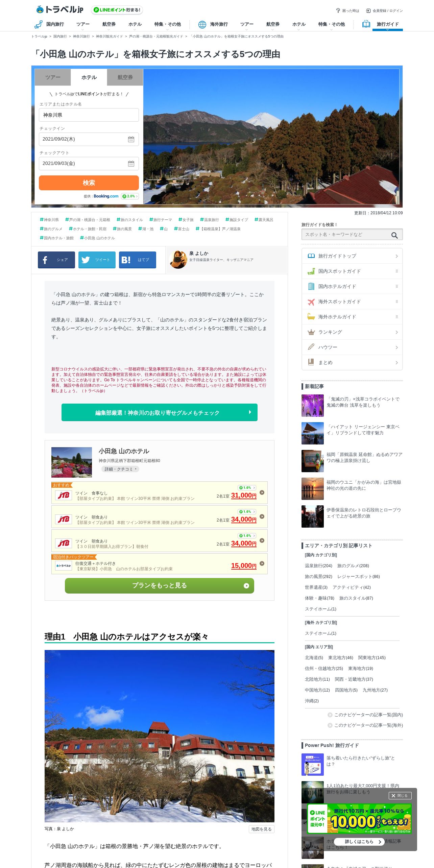Viewport: 434px width, 868px height.
Task: Click the 国内スポットガイド icon
Action: [x=311, y=271]
